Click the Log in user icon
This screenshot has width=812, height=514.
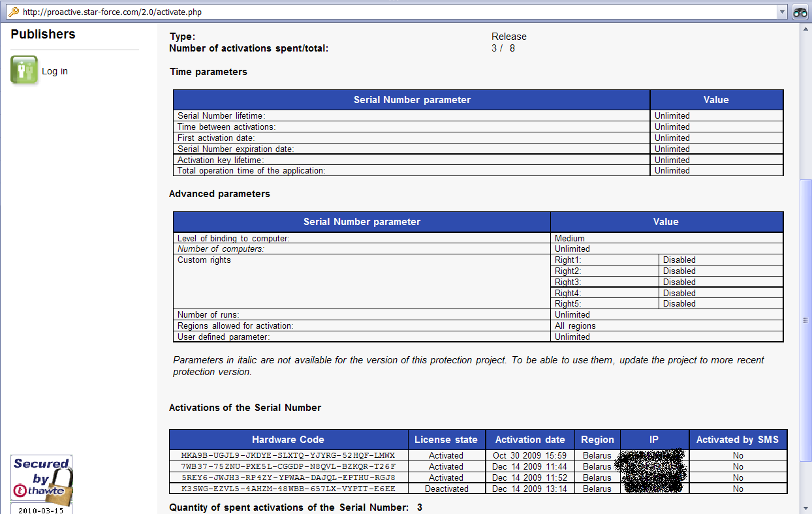click(x=24, y=70)
